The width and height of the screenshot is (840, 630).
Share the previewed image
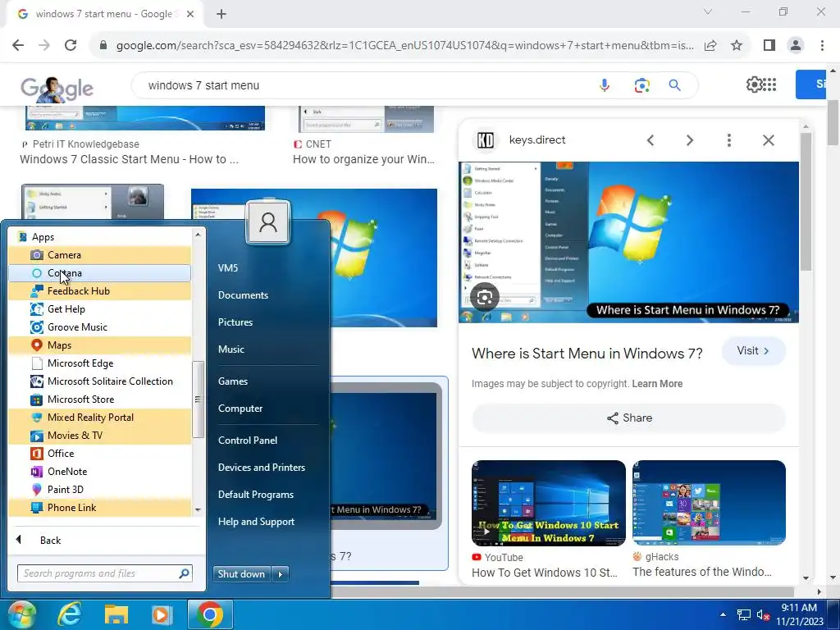coord(629,418)
